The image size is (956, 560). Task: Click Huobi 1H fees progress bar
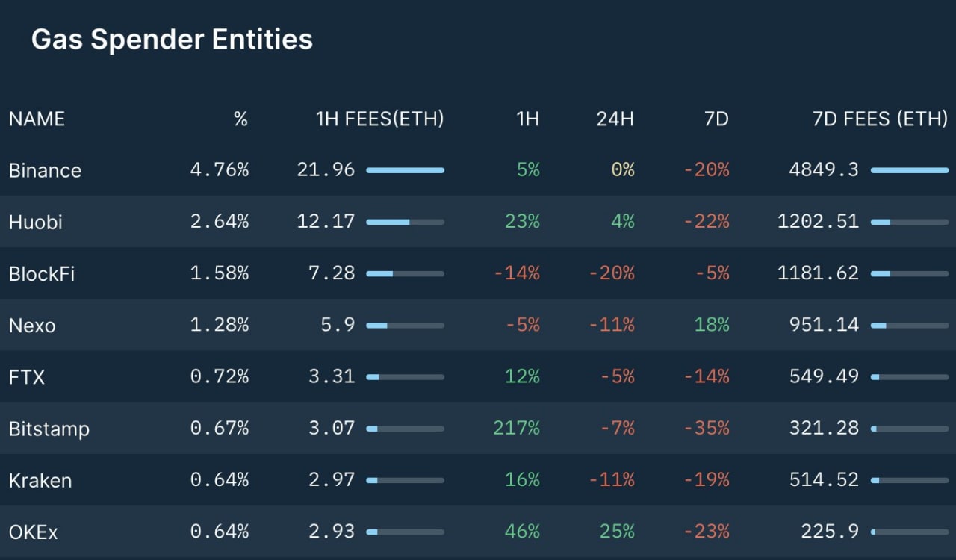[x=405, y=222]
